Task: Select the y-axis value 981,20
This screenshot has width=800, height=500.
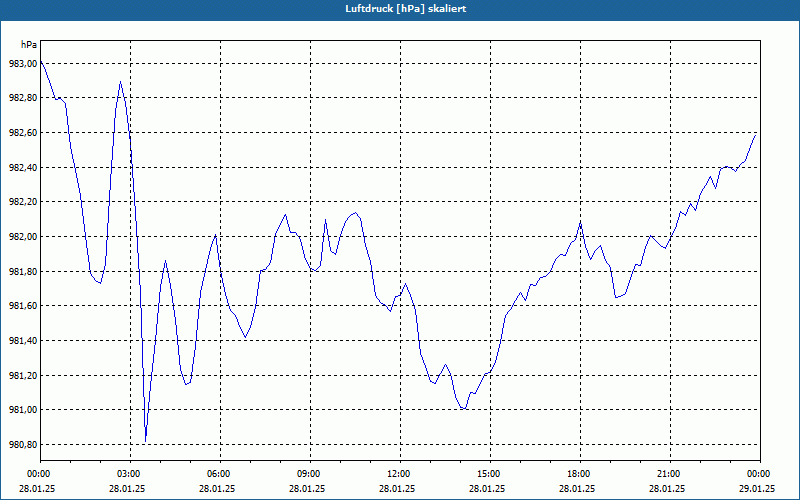Action: tap(22, 376)
